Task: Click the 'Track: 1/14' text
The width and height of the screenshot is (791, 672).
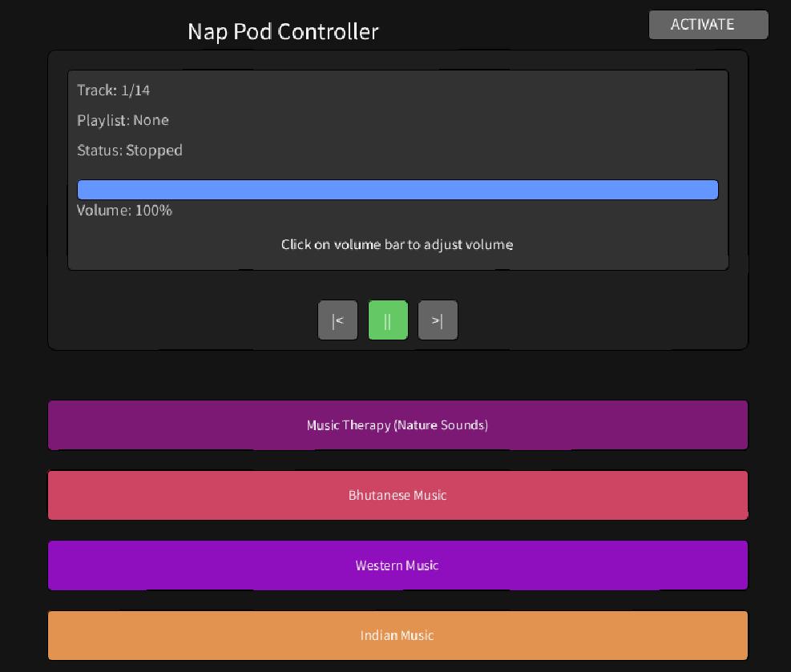Action: (114, 91)
